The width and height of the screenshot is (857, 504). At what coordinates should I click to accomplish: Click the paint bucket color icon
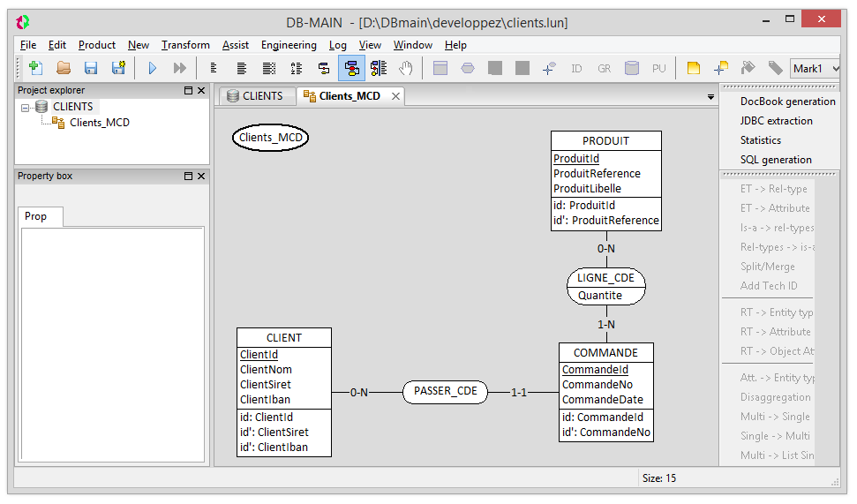(748, 68)
